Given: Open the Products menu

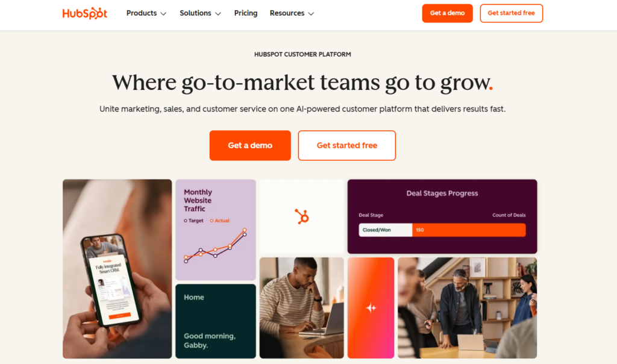Looking at the screenshot, I should [x=146, y=13].
